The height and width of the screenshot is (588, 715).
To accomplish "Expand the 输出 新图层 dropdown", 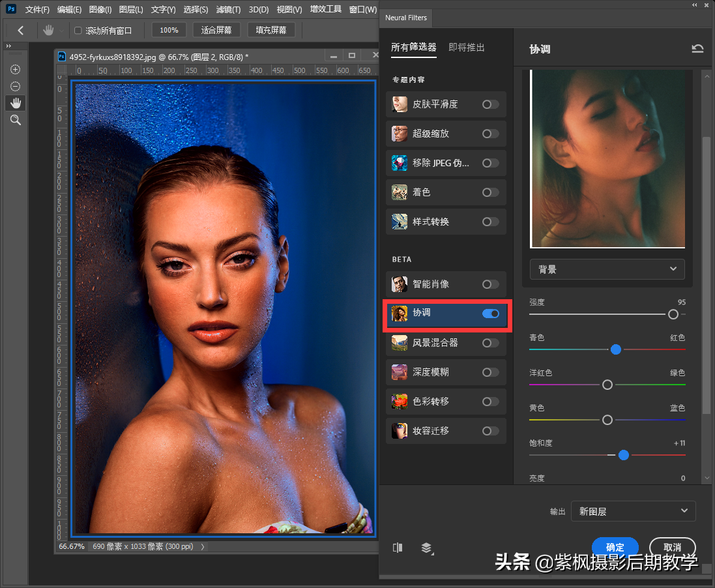I will click(633, 511).
